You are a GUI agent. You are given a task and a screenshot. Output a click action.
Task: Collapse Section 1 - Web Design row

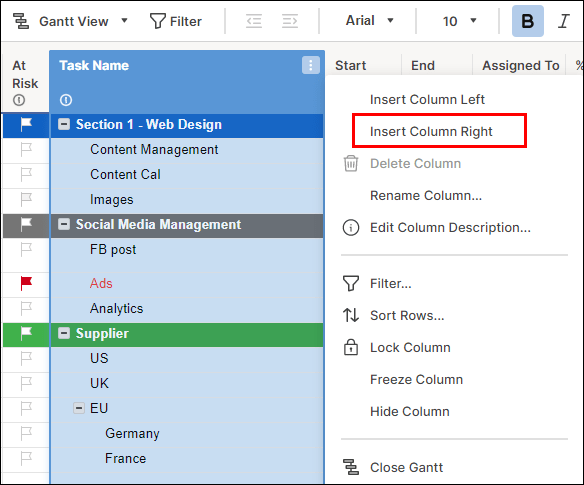(64, 124)
